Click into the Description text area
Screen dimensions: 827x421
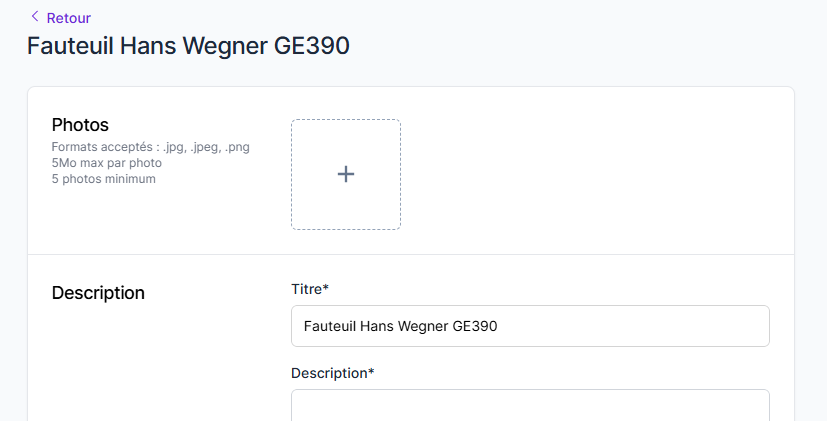pyautogui.click(x=530, y=406)
